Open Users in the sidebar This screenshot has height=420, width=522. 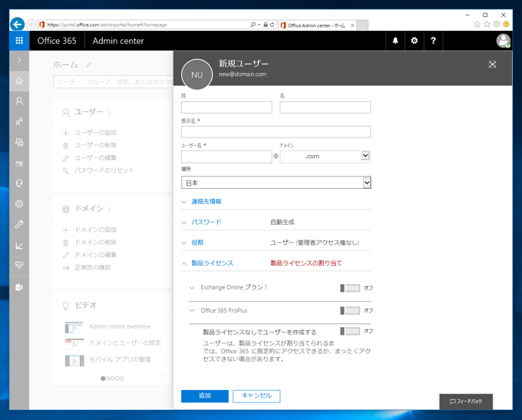click(19, 101)
